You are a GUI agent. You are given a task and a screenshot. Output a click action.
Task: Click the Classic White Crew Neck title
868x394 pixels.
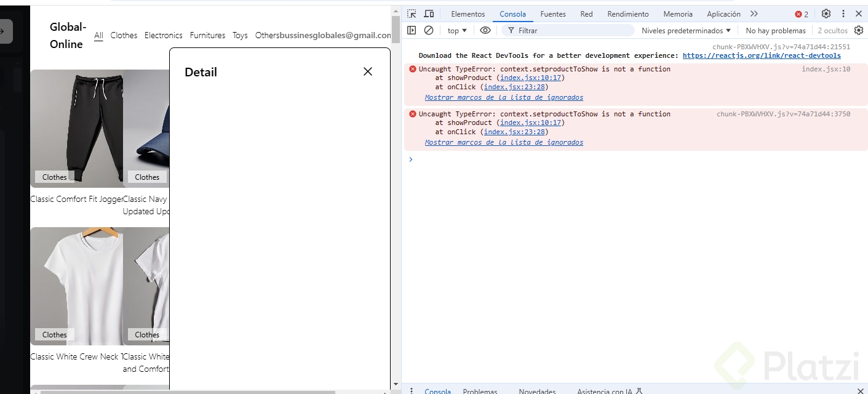tap(76, 356)
